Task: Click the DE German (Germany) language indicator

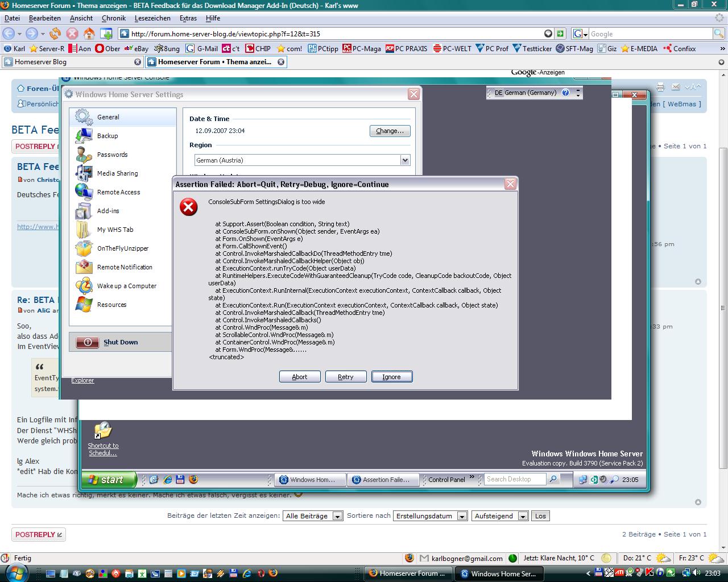Action: tap(524, 93)
